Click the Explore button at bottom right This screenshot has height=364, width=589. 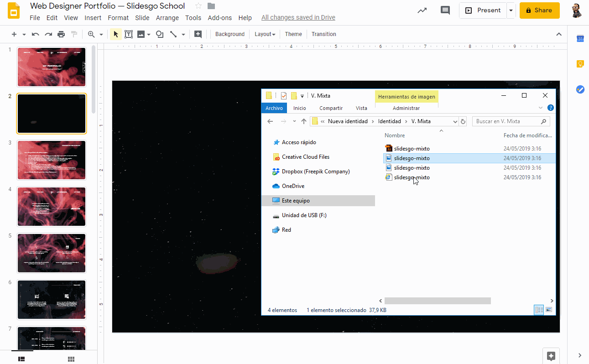551,356
